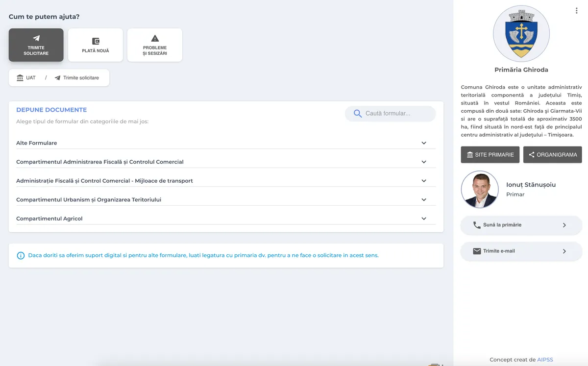The width and height of the screenshot is (588, 366).
Task: Focus the Caută formular search field
Action: point(391,114)
